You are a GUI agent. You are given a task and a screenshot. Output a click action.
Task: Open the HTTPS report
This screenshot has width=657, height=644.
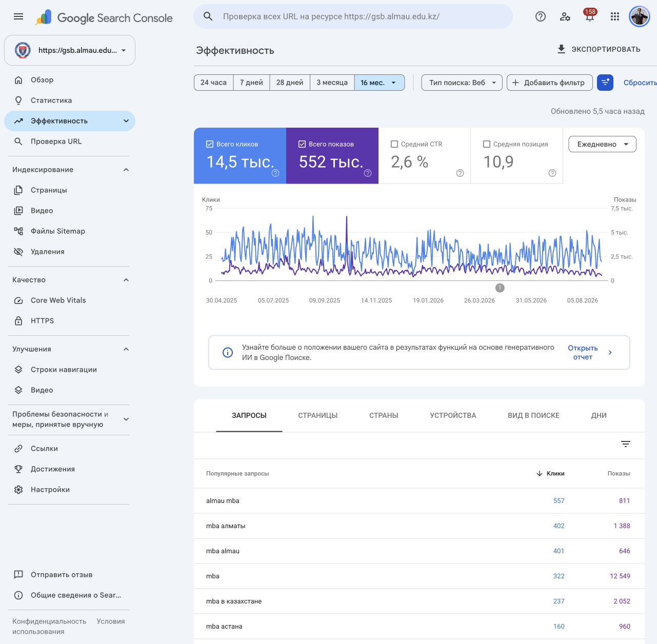click(x=70, y=321)
